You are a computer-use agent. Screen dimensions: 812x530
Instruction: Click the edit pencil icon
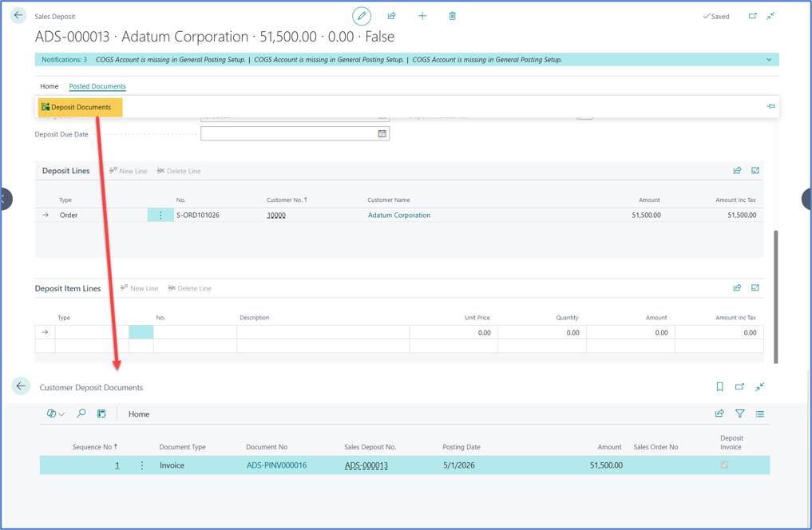point(362,16)
